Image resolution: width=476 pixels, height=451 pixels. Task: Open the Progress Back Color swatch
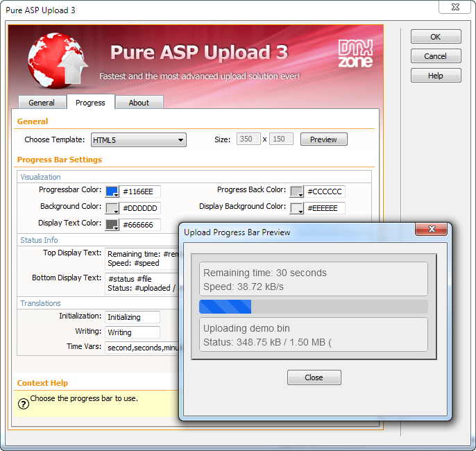(x=296, y=192)
